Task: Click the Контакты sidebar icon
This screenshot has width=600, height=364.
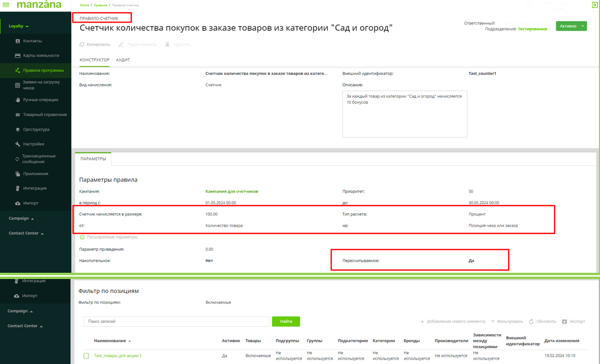Action: pyautogui.click(x=18, y=41)
